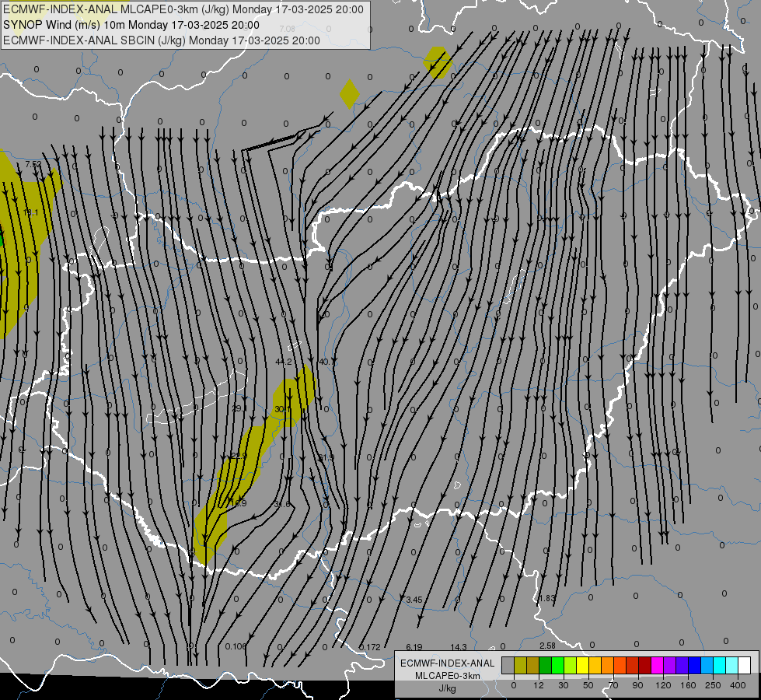
Task: Select the bright green legend swatch
Action: [557, 665]
